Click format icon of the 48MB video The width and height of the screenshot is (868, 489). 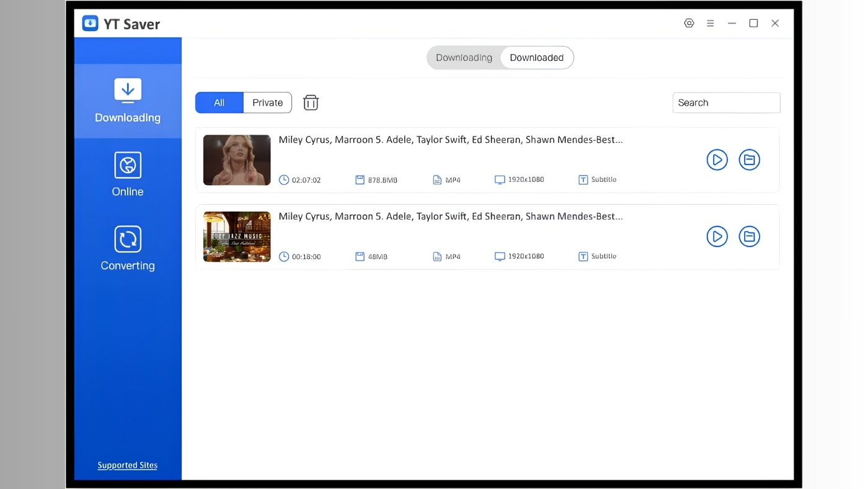[437, 256]
